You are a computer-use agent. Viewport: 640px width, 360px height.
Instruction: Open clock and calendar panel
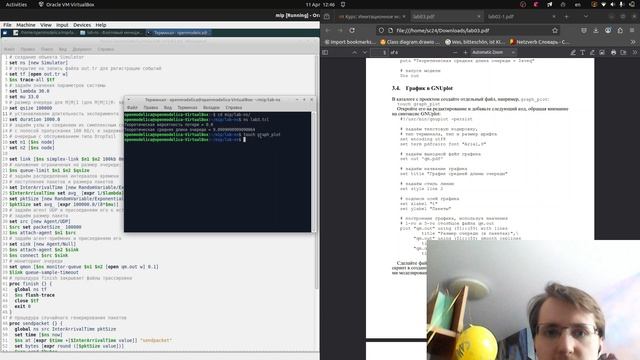(x=320, y=4)
